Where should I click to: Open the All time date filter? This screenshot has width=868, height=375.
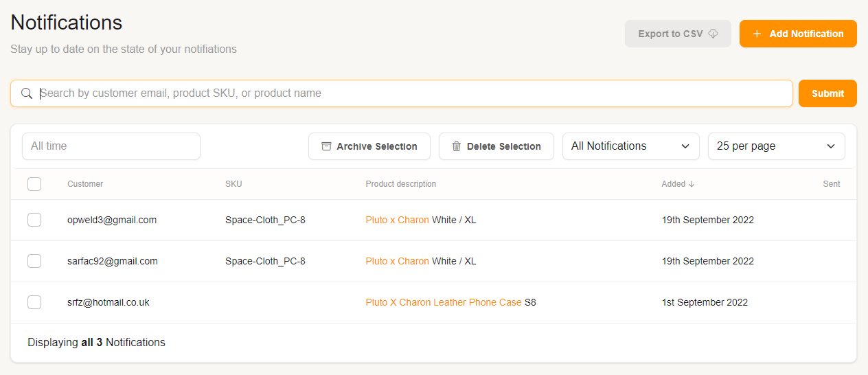pyautogui.click(x=111, y=146)
